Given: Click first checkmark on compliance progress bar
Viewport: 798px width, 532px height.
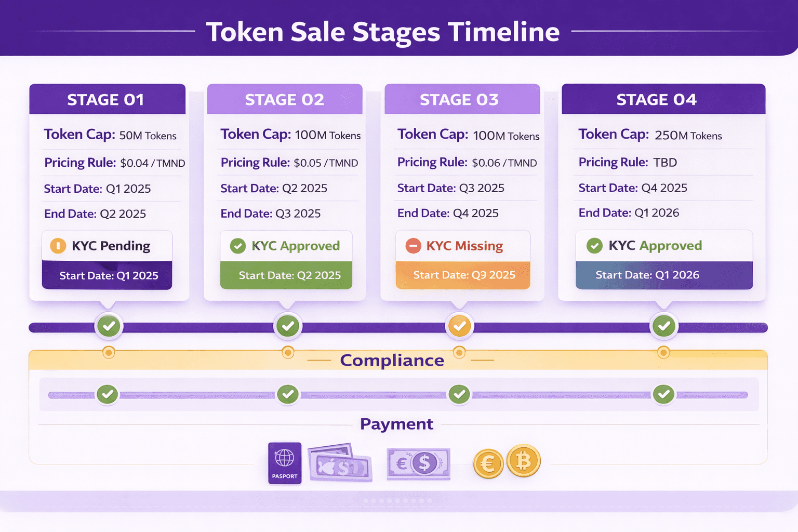Looking at the screenshot, I should coord(108,394).
